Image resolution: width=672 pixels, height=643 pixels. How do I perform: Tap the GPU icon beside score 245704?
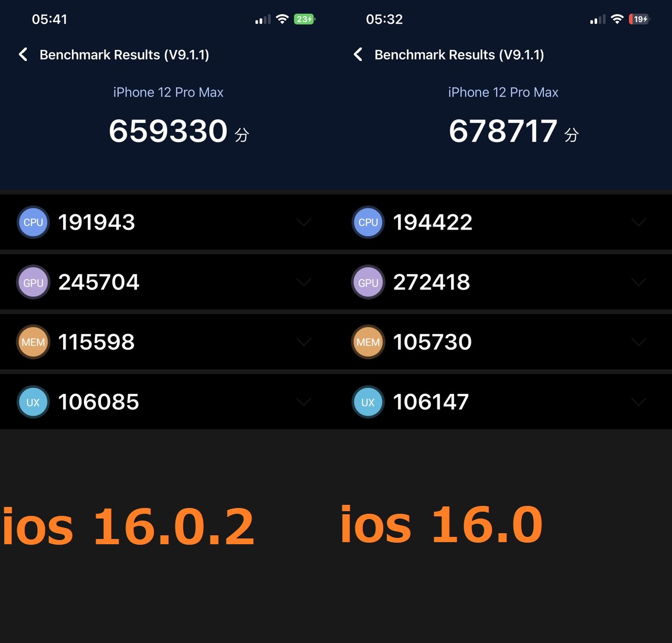click(33, 282)
